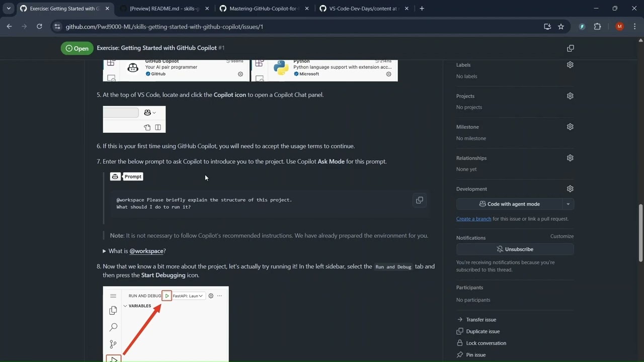Click the Copilot Prompt label badge

click(x=127, y=176)
